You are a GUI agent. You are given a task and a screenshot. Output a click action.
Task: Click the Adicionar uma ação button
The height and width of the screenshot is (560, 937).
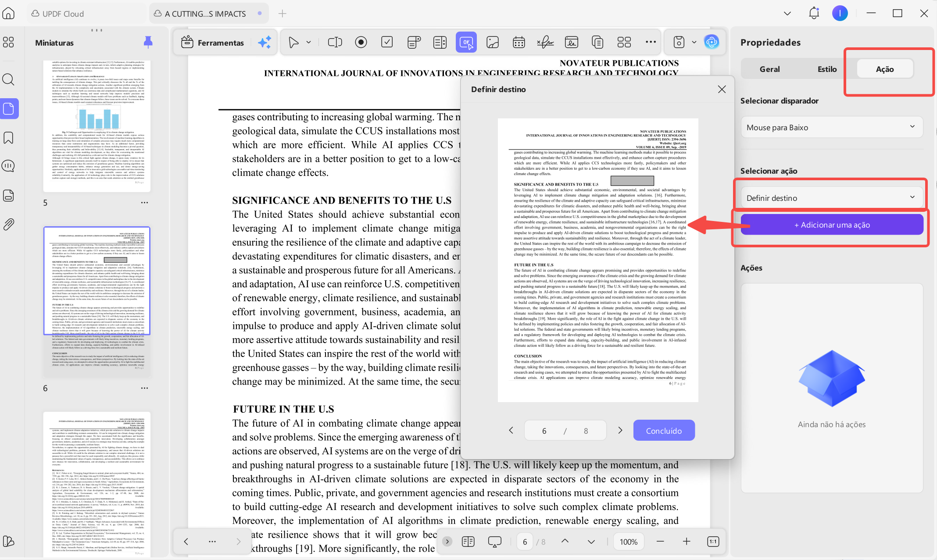pyautogui.click(x=832, y=225)
